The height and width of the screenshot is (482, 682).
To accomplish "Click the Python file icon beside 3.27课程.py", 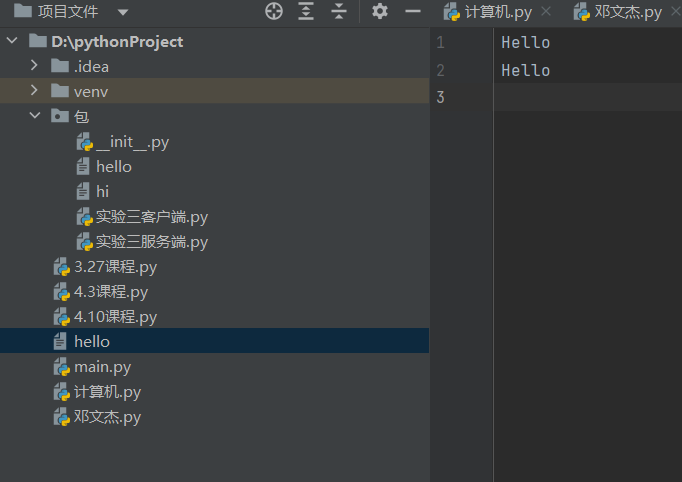I will 62,267.
